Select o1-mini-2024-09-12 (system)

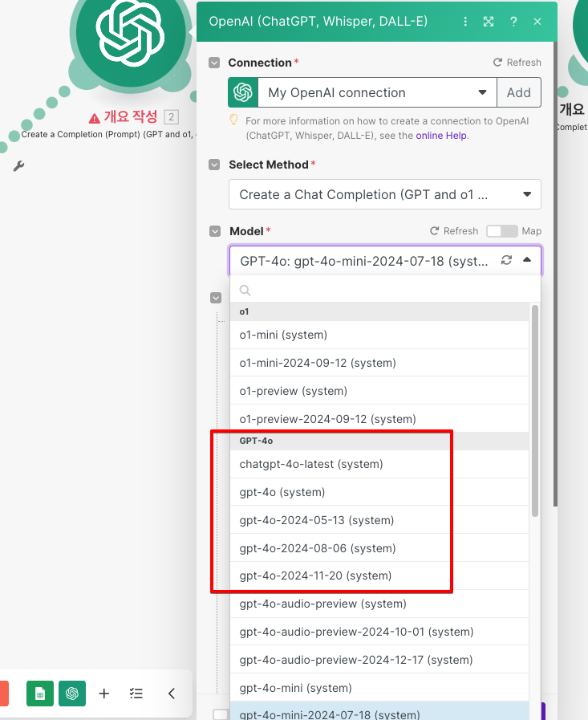coord(379,363)
